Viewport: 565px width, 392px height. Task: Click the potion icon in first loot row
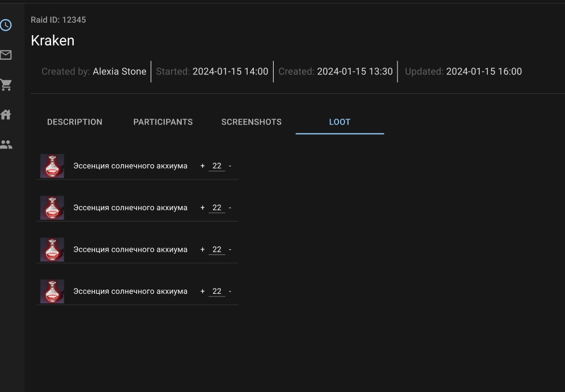coord(52,166)
